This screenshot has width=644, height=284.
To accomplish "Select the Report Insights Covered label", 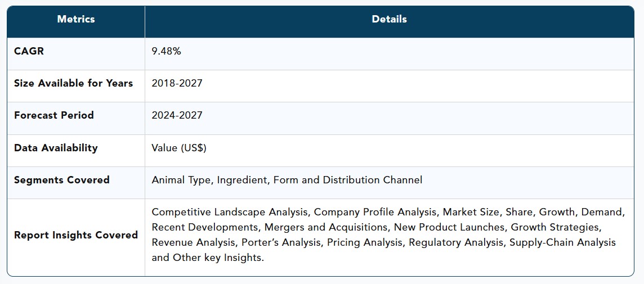I will pyautogui.click(x=76, y=235).
